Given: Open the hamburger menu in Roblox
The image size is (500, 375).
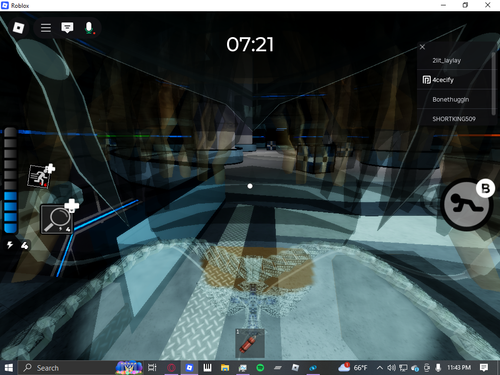Looking at the screenshot, I should (x=46, y=28).
